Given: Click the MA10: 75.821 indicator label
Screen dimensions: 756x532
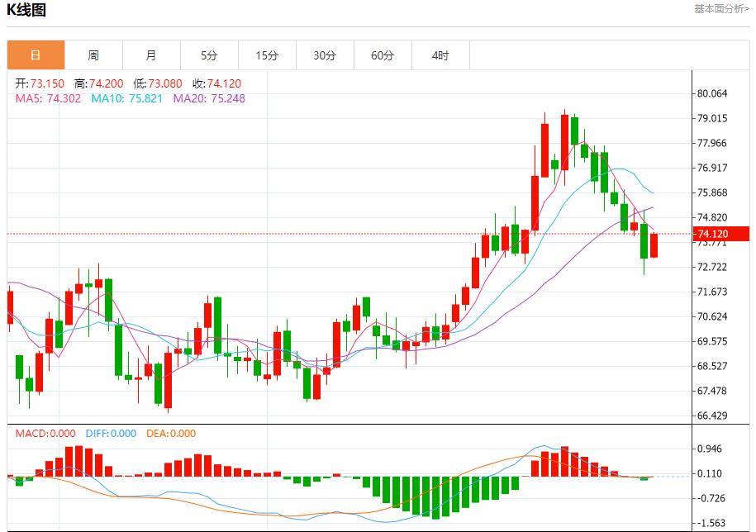Looking at the screenshot, I should (126, 98).
